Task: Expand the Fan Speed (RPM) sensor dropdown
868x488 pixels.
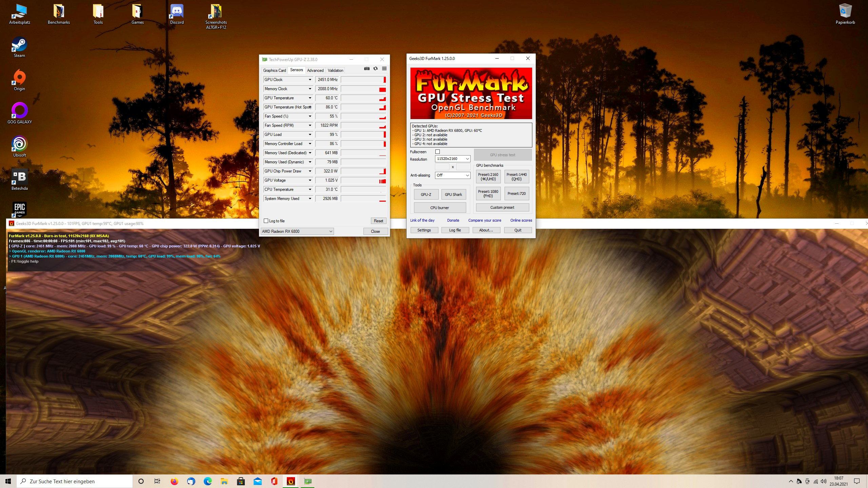Action: coord(310,125)
